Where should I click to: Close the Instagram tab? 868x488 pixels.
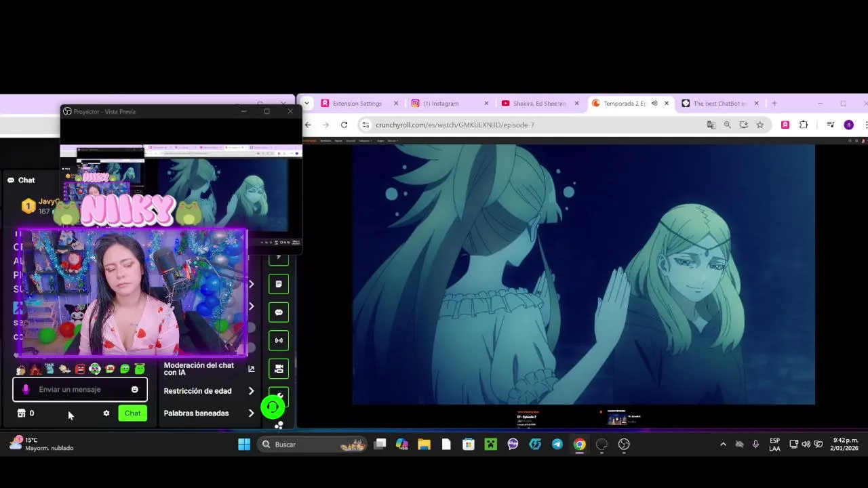pos(486,104)
